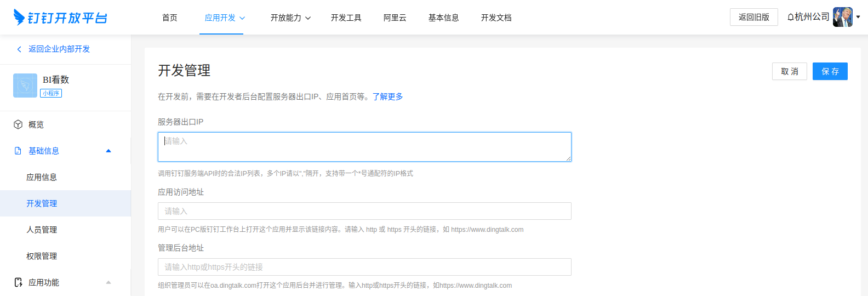Click the 应用功能 icon in sidebar
The height and width of the screenshot is (296, 868).
tap(18, 282)
